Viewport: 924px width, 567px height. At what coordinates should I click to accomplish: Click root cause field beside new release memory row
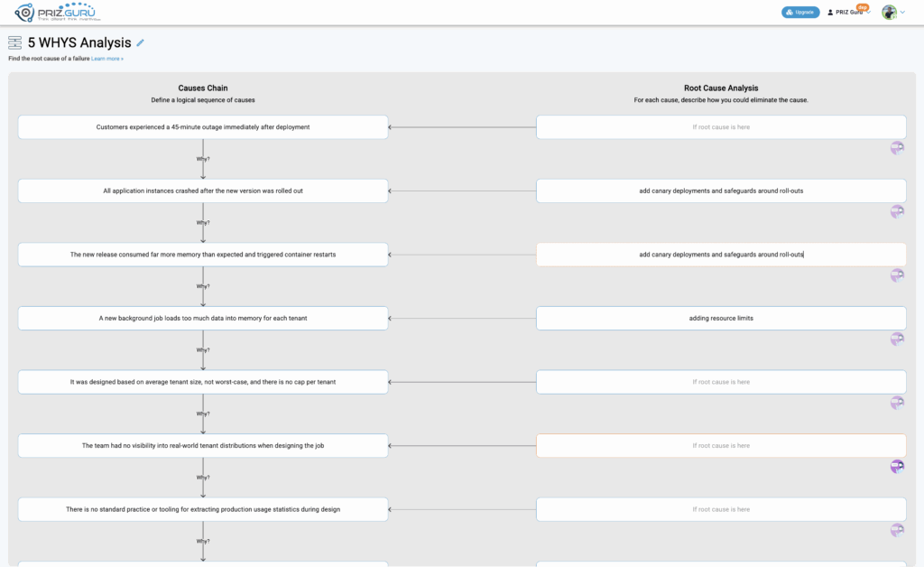(x=721, y=255)
